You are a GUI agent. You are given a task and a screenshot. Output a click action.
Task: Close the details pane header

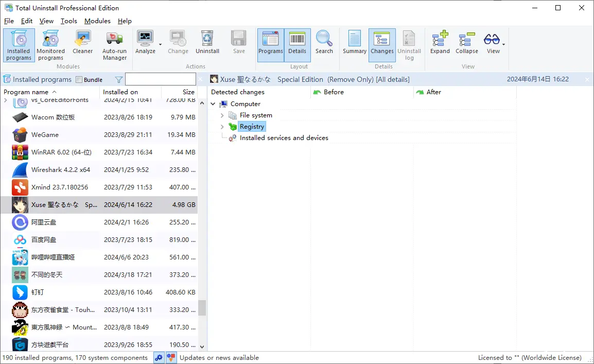587,79
